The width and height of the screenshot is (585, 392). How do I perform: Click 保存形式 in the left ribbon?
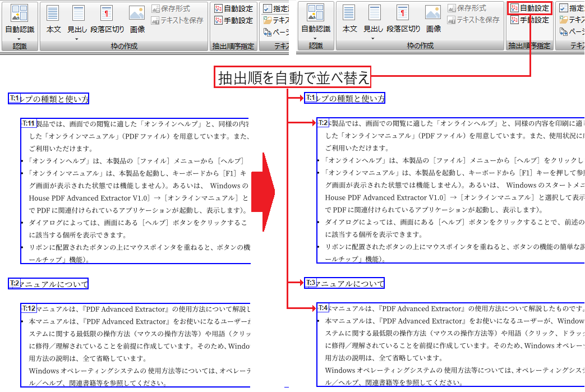click(x=171, y=8)
